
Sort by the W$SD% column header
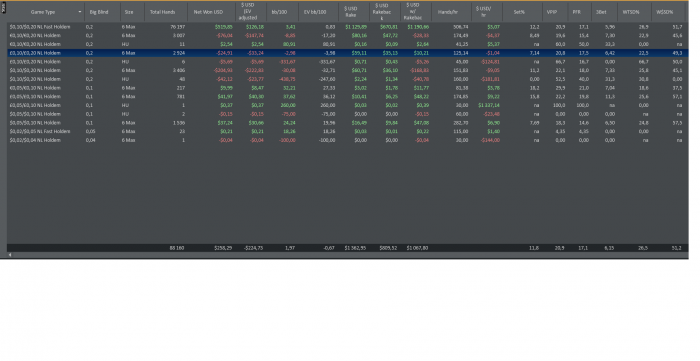coord(665,12)
